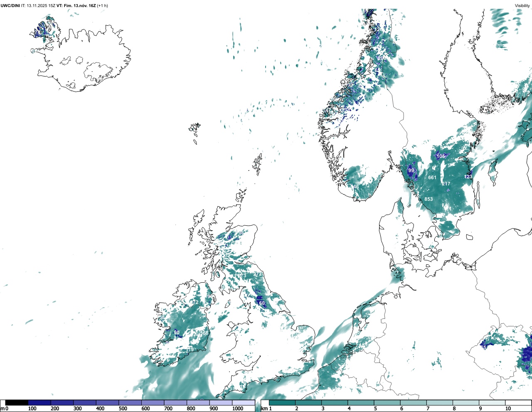Click the '90' visibility value over western Ireland

[177, 333]
